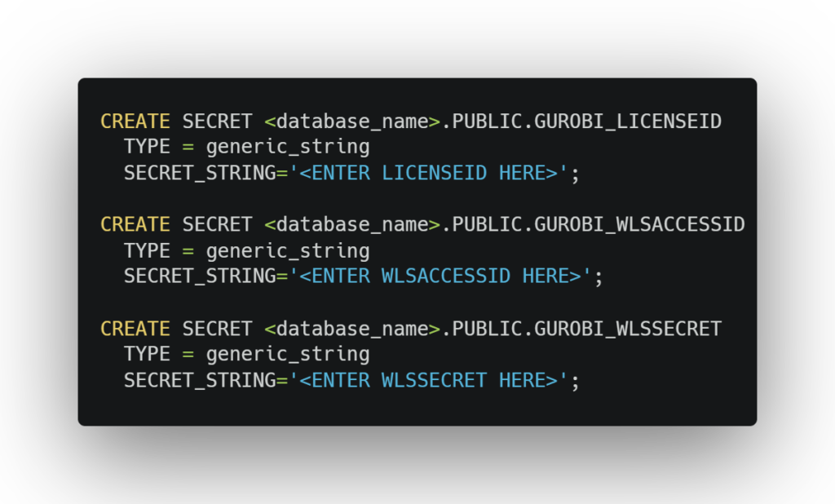This screenshot has width=835, height=504.
Task: Click the second generic_string value
Action: point(288,251)
